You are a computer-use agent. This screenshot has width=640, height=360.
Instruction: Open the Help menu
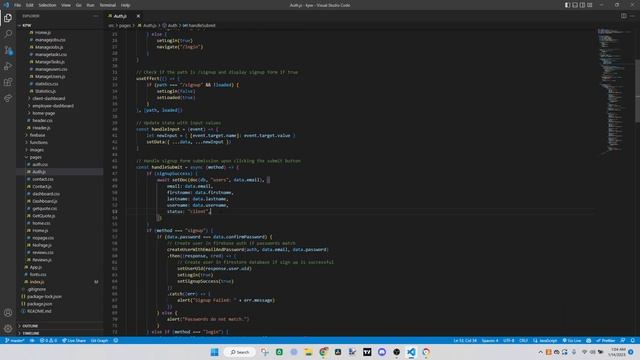click(x=125, y=5)
